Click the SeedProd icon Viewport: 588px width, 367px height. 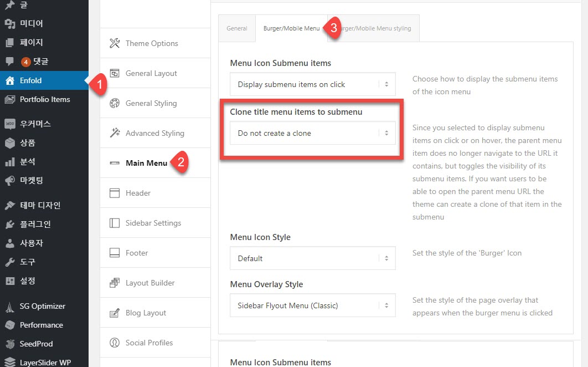(10, 344)
